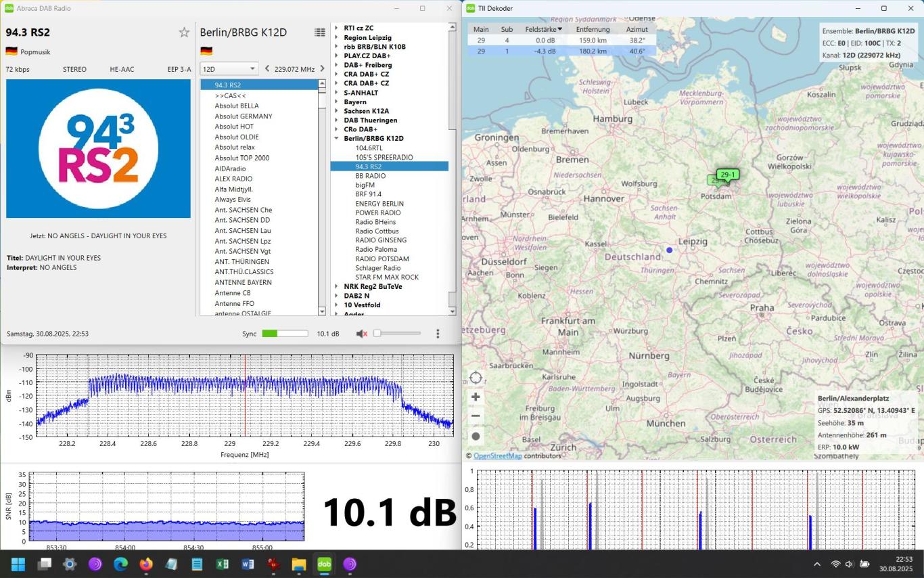
Task: Open the three-dot application menu
Action: pyautogui.click(x=438, y=334)
